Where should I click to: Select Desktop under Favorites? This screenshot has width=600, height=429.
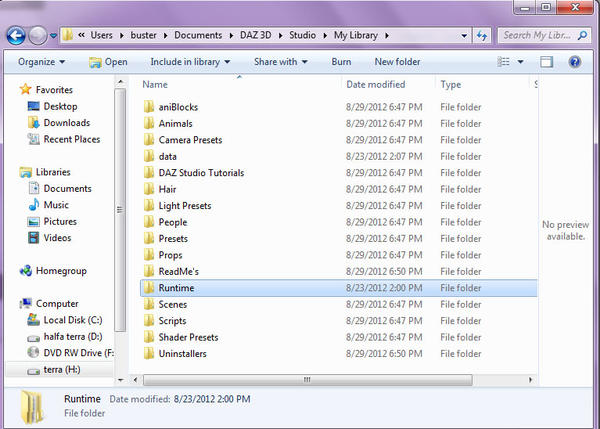point(60,106)
